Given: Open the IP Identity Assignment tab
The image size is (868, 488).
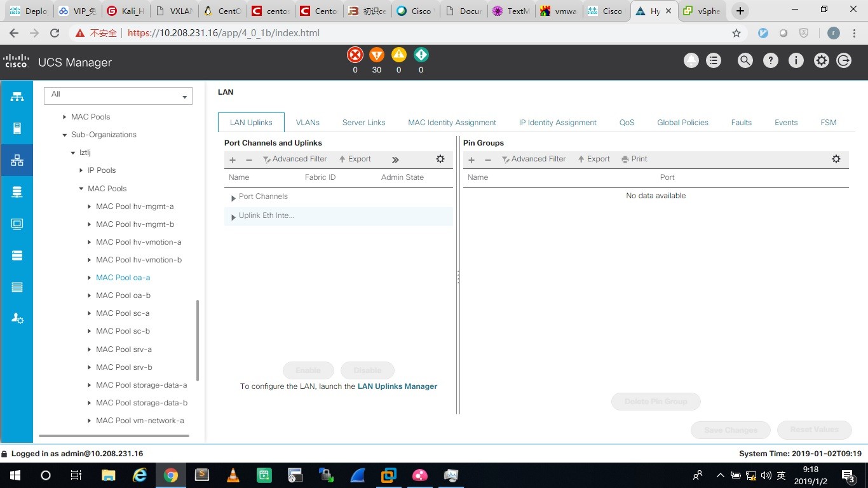Looking at the screenshot, I should pyautogui.click(x=558, y=123).
